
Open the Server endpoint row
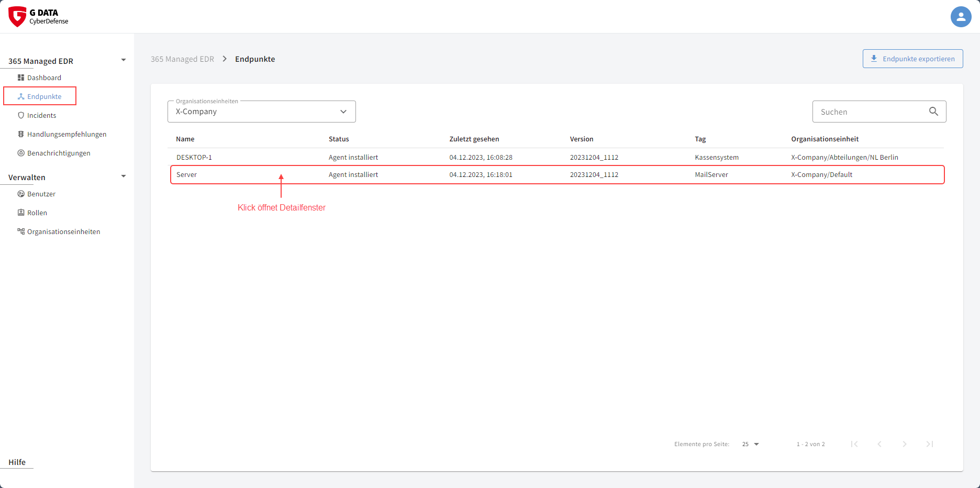[x=557, y=174]
